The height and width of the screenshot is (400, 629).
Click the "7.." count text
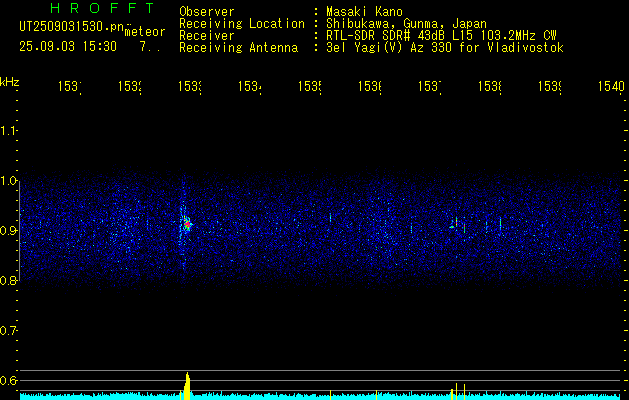point(150,47)
